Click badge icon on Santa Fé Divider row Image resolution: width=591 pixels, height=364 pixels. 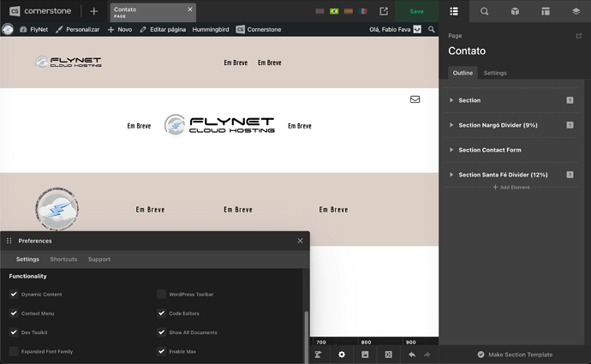pos(570,175)
